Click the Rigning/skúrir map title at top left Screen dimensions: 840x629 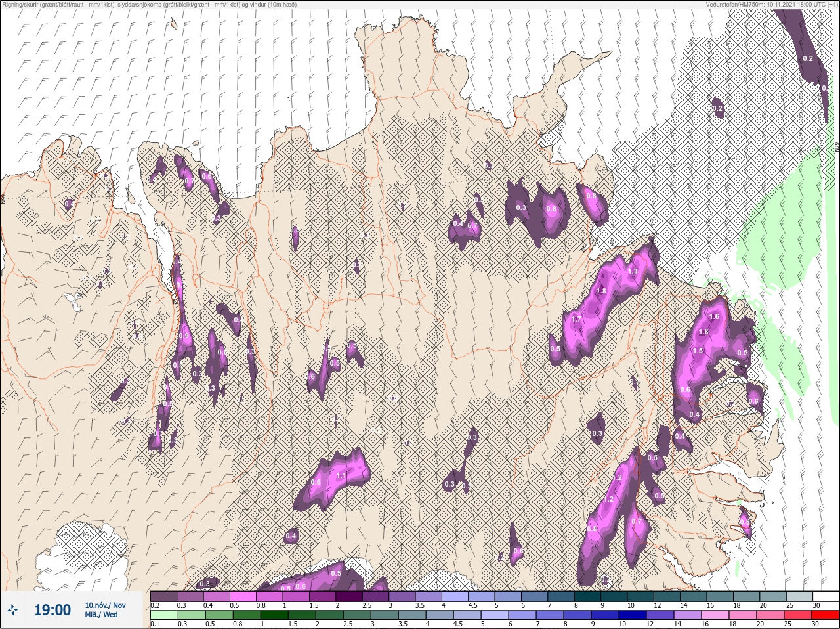(x=149, y=5)
